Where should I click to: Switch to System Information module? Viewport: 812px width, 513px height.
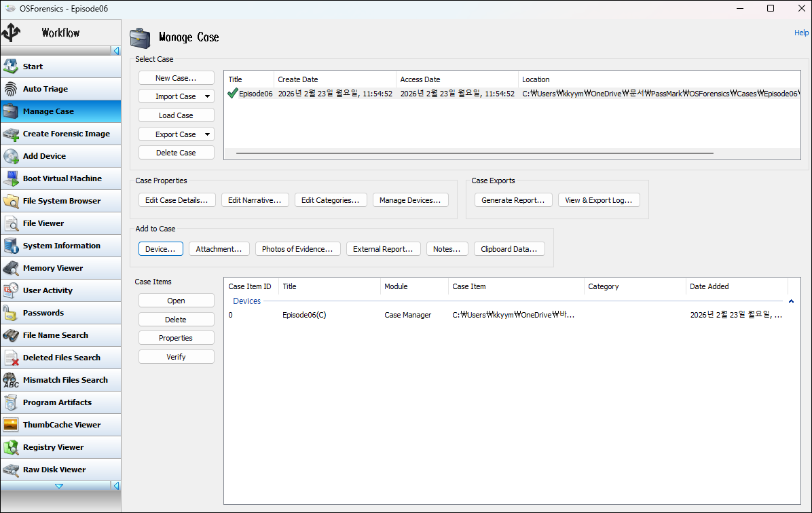pos(61,246)
